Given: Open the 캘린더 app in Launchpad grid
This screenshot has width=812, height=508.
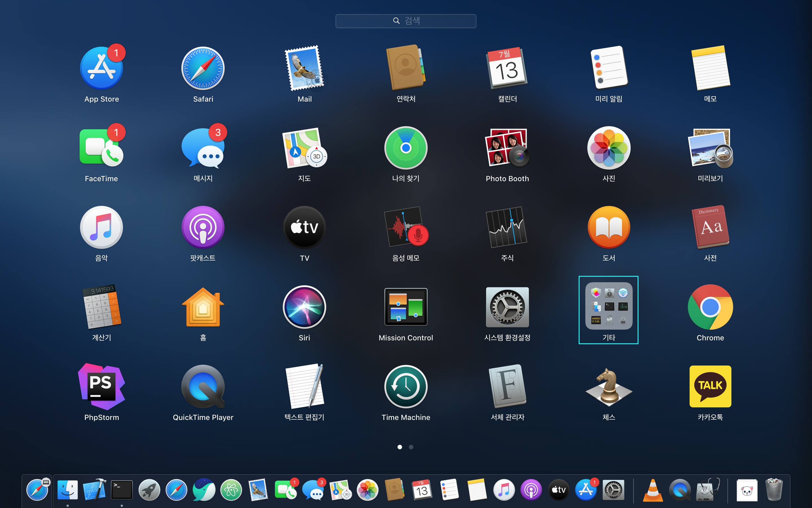Looking at the screenshot, I should click(x=507, y=68).
